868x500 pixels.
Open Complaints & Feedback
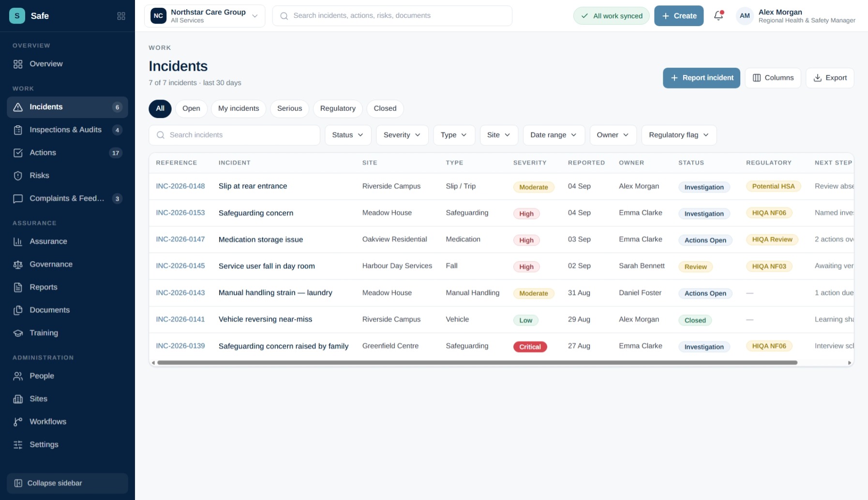click(67, 198)
